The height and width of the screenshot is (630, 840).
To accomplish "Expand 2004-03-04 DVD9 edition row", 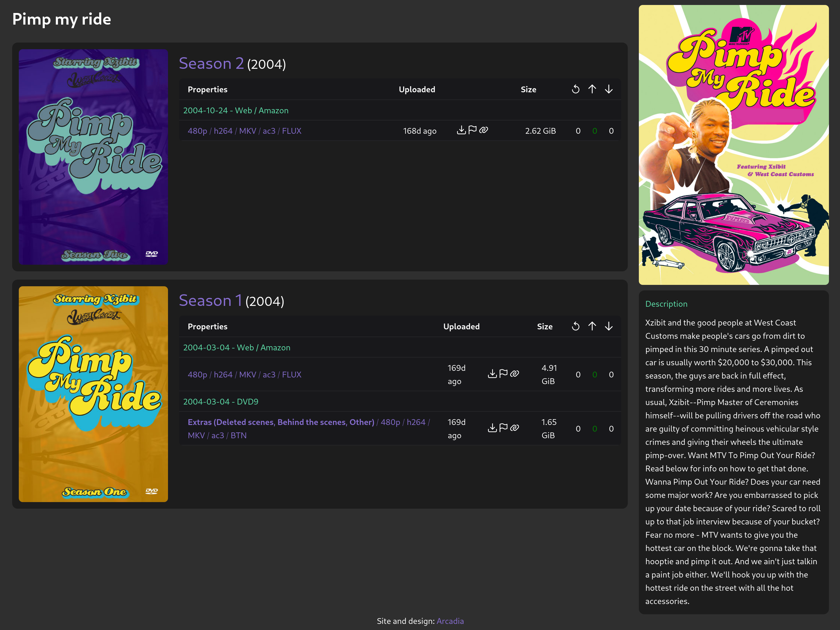I will tap(220, 401).
